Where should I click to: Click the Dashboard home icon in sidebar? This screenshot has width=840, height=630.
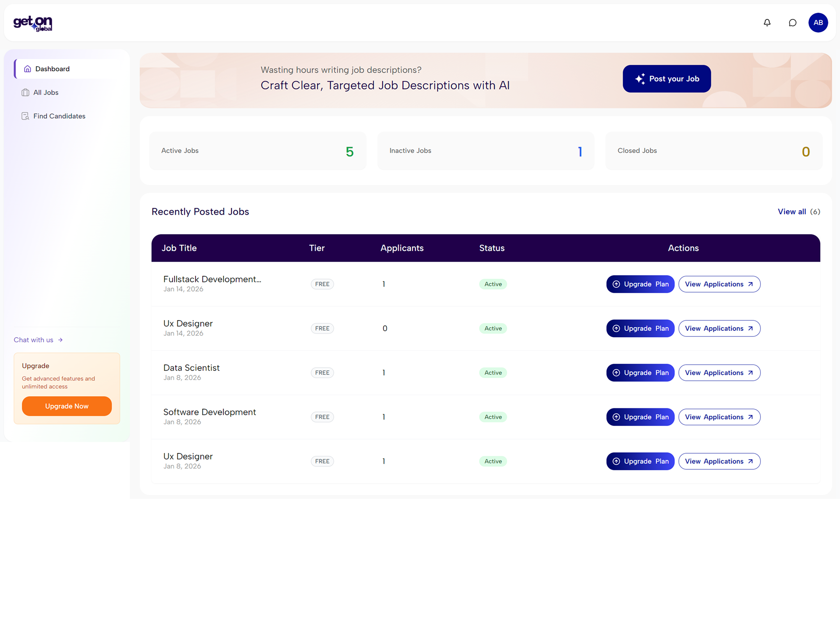pos(27,69)
